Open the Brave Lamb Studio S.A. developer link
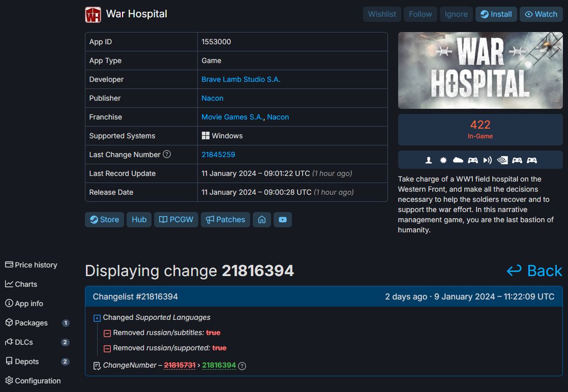568x392 pixels. click(x=241, y=80)
